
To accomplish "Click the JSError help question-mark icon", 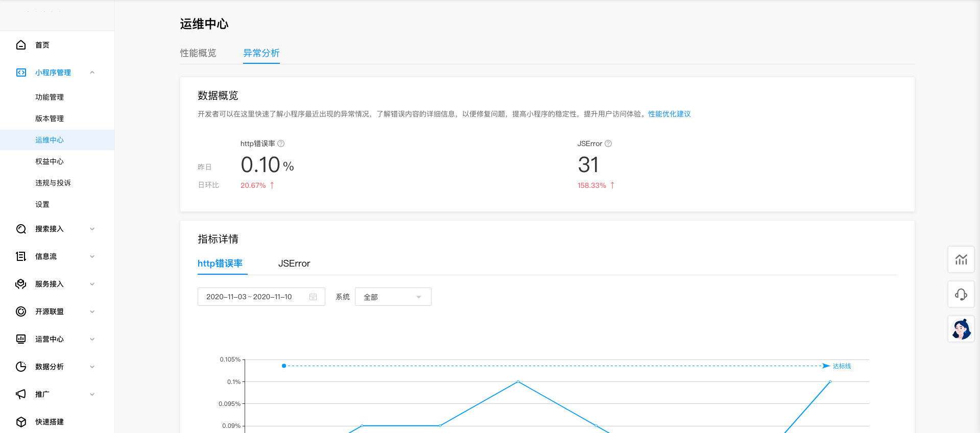I will tap(608, 143).
